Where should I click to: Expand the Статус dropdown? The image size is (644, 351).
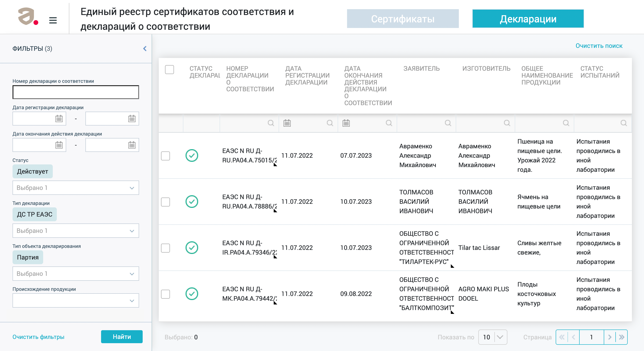pos(76,188)
